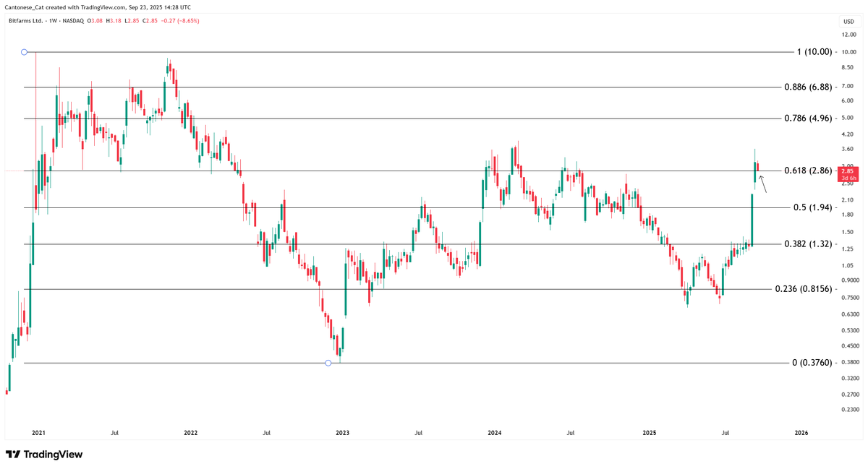The height and width of the screenshot is (469, 868).
Task: Select the Fibonacci anchor circle at the 10.00 level
Action: (25, 52)
